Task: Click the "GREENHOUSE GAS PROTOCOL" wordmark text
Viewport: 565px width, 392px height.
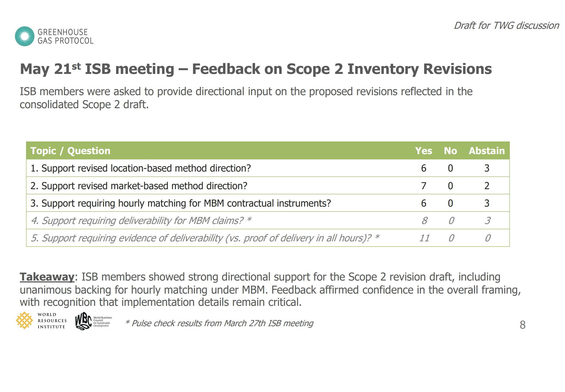Action: point(65,36)
